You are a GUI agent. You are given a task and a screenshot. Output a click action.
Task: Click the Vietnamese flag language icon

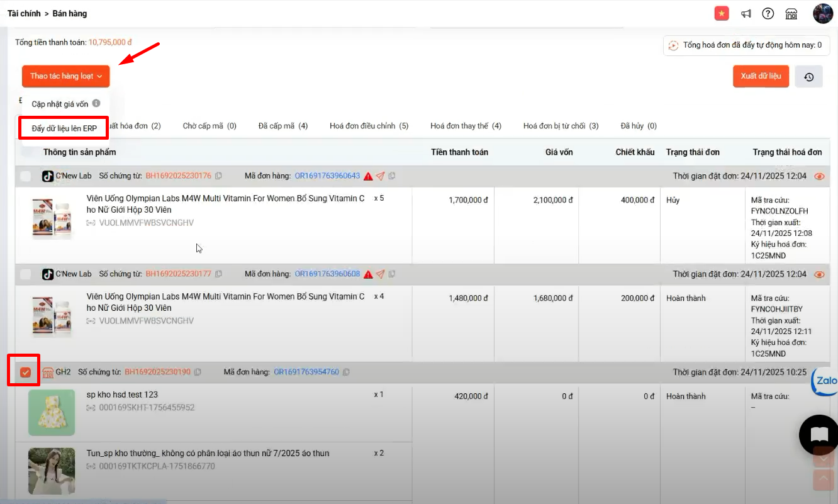[x=722, y=13]
